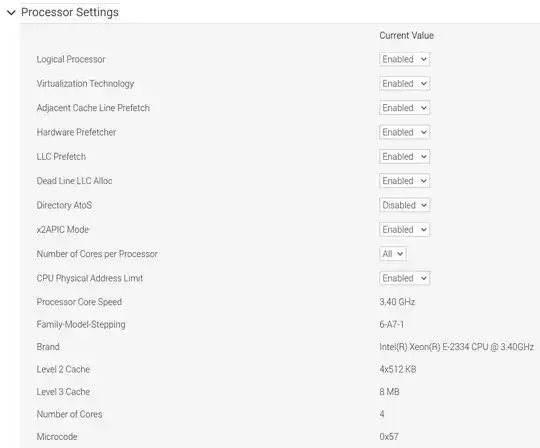Collapse the Processor Settings section chevron
Screen dimensions: 540x448
click(x=11, y=13)
